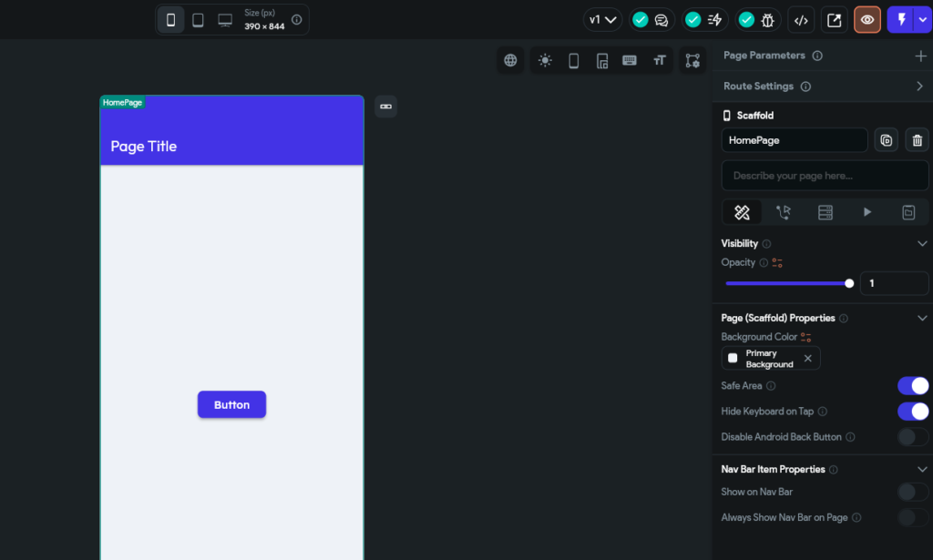Click the keyboard icon on canvas toolbar

pos(630,61)
